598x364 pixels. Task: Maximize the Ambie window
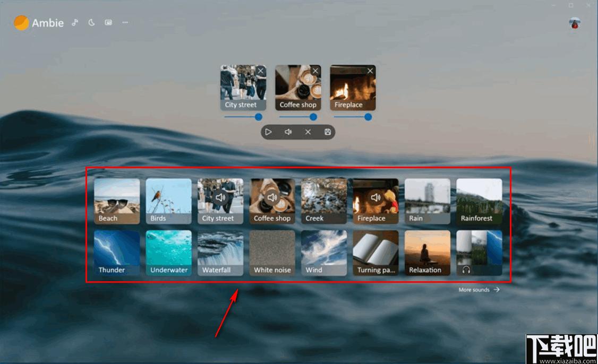571,5
